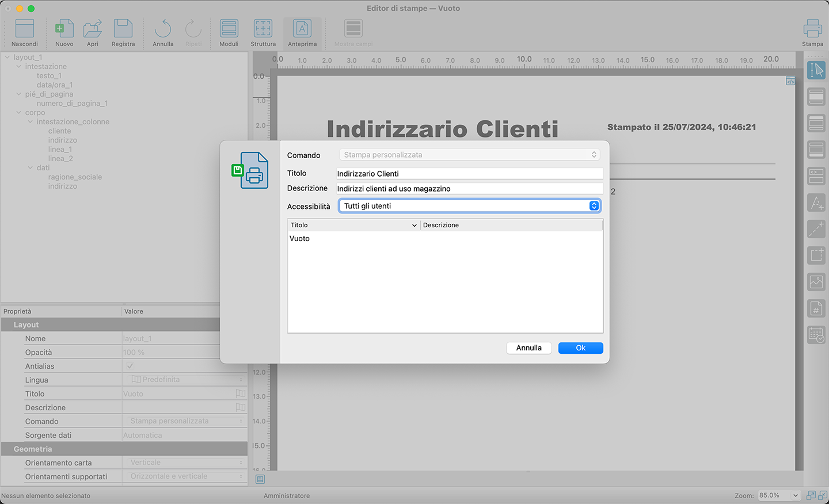Choose the page number tool icon
Image resolution: width=829 pixels, height=504 pixels.
(x=816, y=308)
